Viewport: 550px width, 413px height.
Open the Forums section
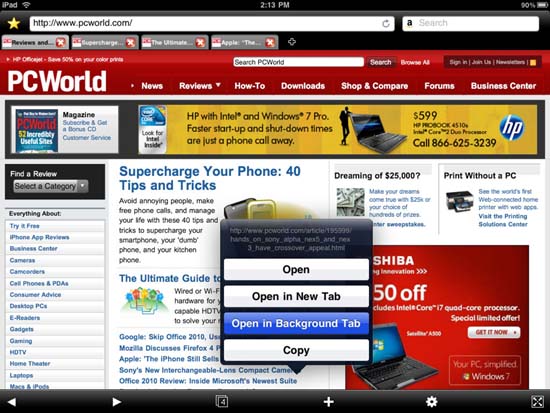click(439, 86)
